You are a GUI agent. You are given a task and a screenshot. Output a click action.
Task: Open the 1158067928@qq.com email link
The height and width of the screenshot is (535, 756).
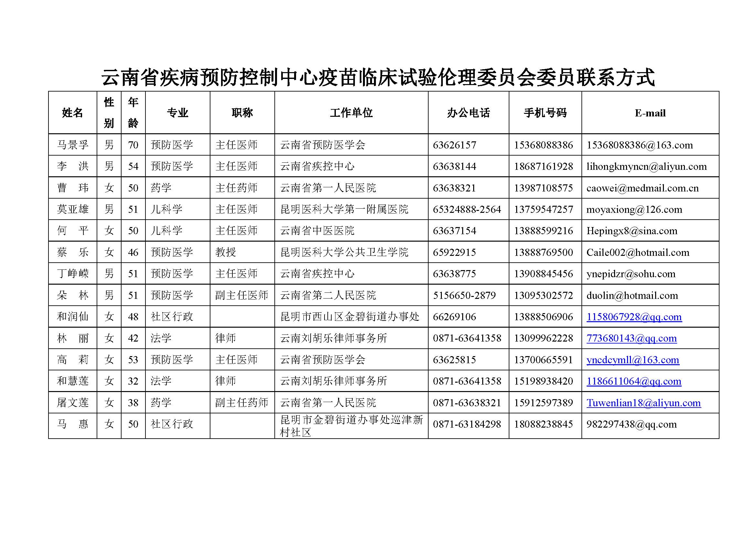634,317
